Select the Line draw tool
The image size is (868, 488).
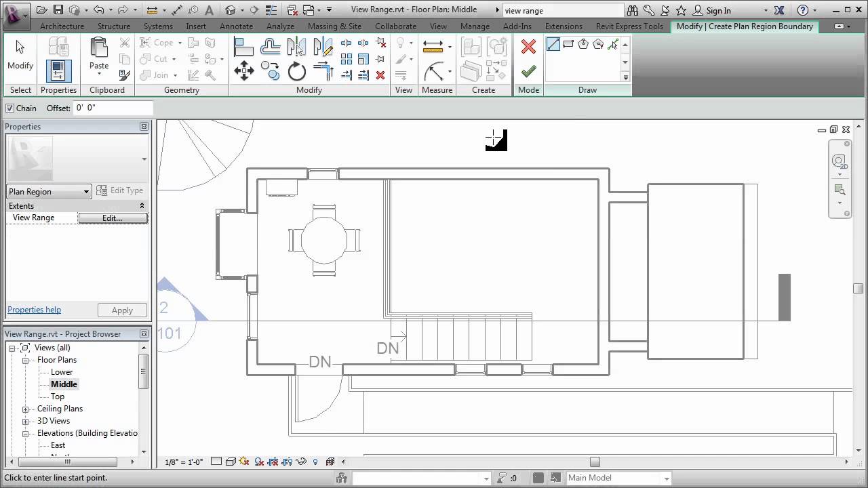tap(553, 45)
